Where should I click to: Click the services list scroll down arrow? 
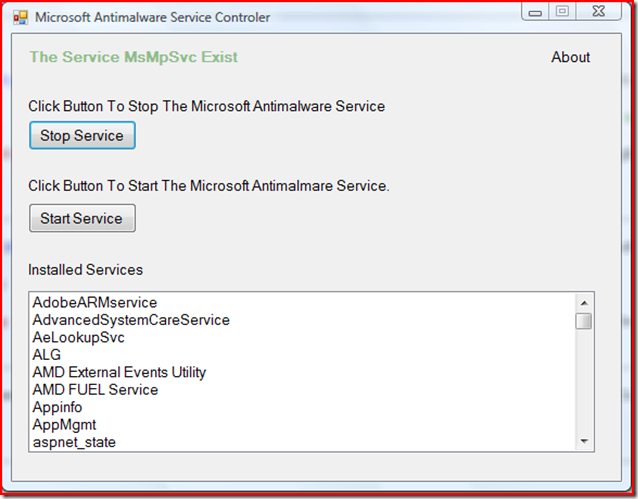tap(584, 441)
